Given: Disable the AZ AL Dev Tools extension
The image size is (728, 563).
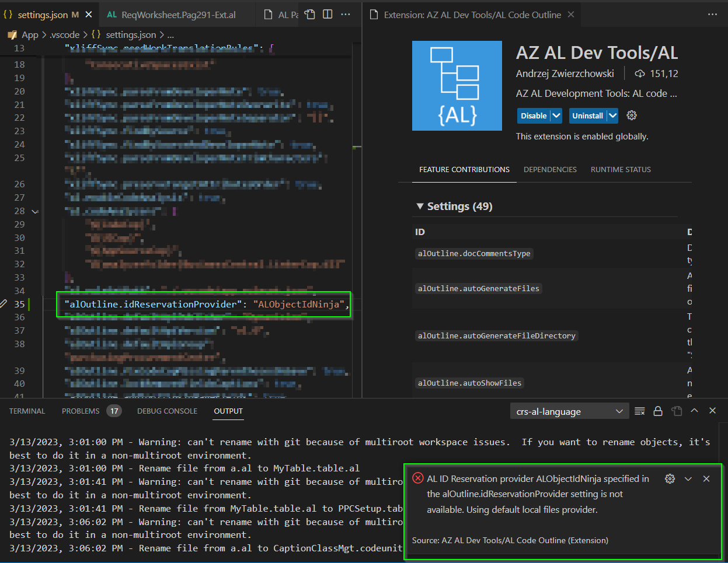Looking at the screenshot, I should (x=534, y=116).
